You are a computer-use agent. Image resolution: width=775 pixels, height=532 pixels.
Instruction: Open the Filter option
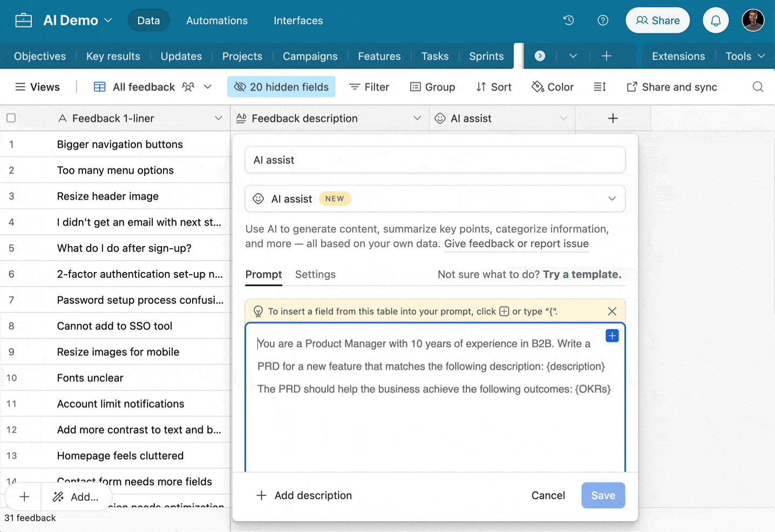(x=369, y=87)
